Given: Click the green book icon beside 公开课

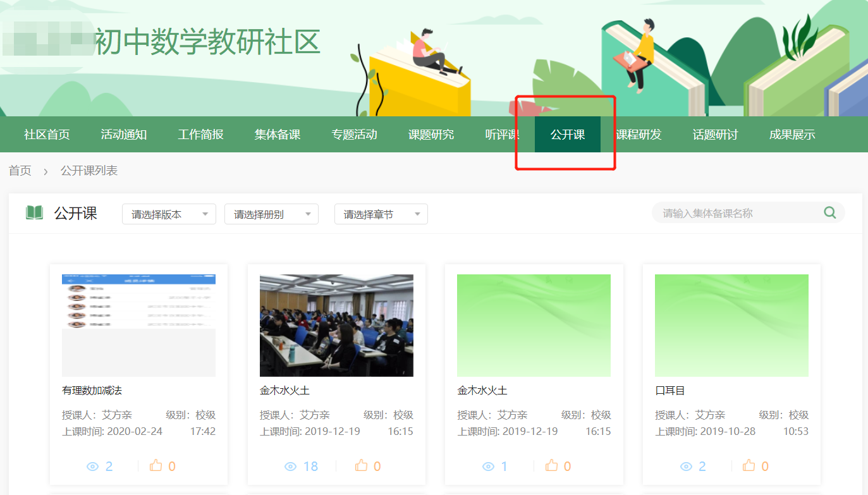Looking at the screenshot, I should 34,213.
